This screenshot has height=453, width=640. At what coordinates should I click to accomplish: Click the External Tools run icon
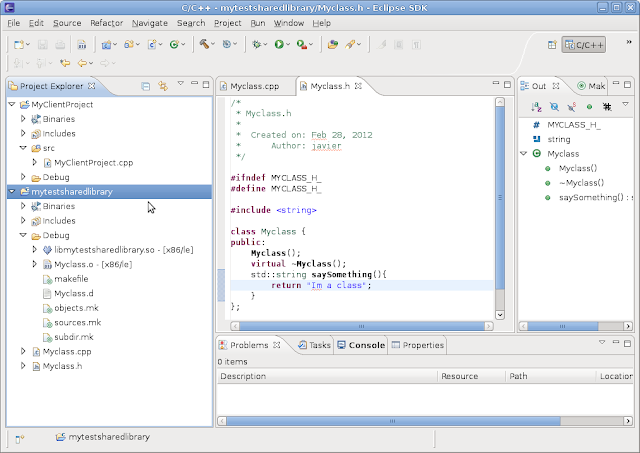point(301,44)
